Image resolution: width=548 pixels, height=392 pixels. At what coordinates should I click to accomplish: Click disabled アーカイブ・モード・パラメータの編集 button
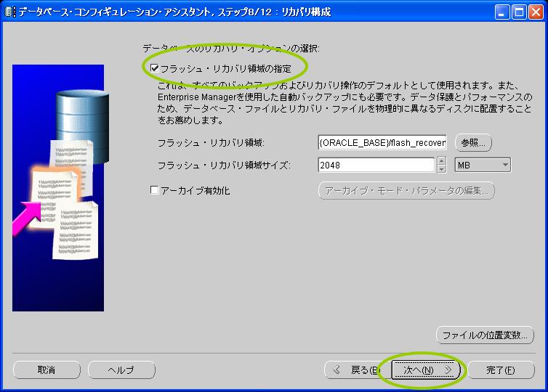click(406, 191)
